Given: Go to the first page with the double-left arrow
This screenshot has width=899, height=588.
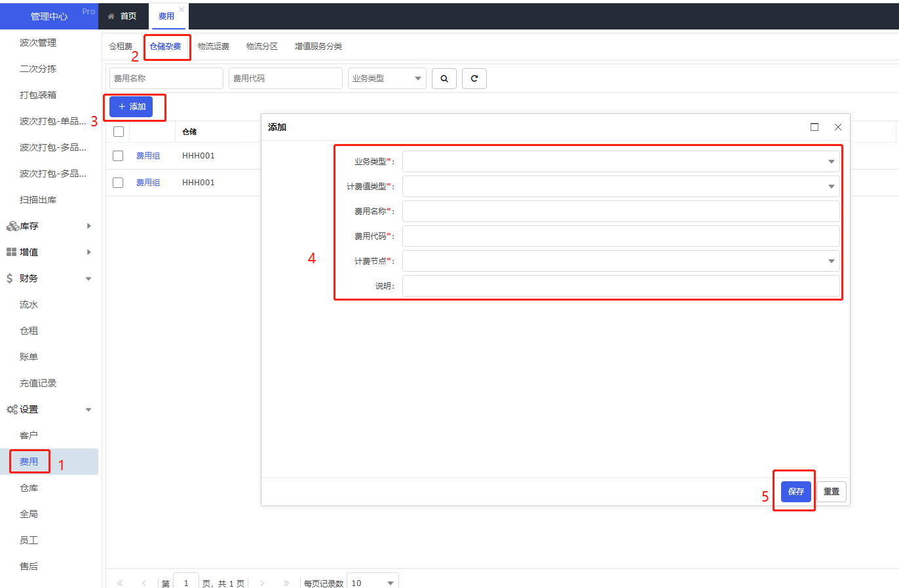Looking at the screenshot, I should coord(120,583).
